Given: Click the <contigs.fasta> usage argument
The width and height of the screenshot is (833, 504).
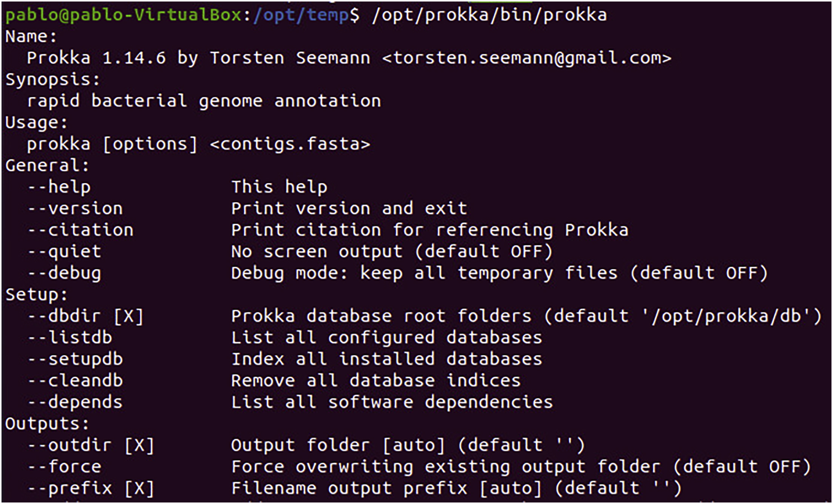Looking at the screenshot, I should coord(290,144).
